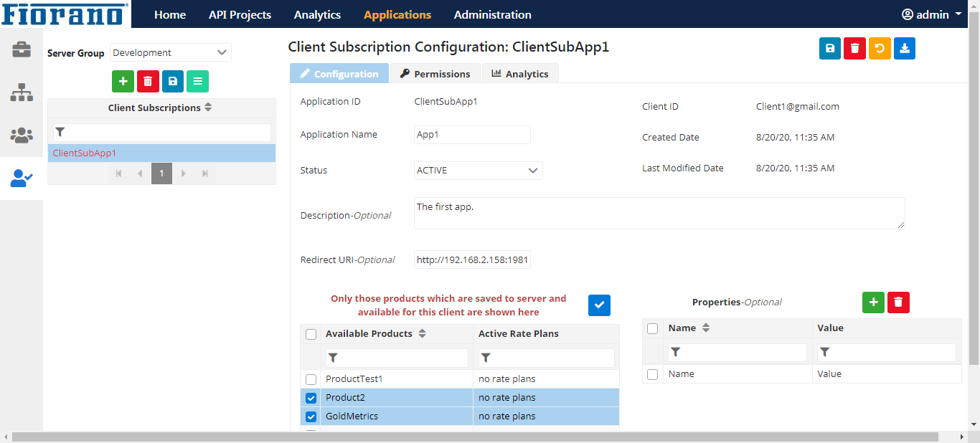Viewport: 980px width, 443px height.
Task: Expand the Status ACTIVE dropdown
Action: (x=478, y=171)
